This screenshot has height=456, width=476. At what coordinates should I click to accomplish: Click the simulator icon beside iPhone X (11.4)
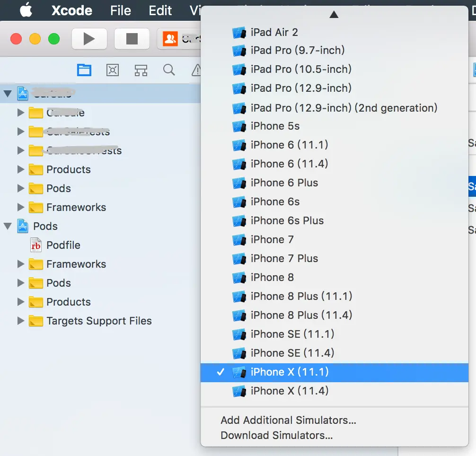(x=239, y=391)
